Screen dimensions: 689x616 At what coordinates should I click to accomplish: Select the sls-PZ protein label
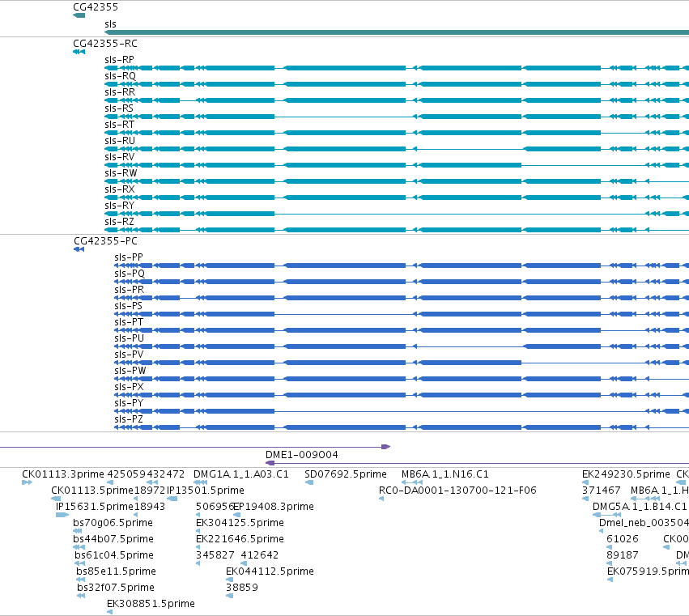pos(128,419)
